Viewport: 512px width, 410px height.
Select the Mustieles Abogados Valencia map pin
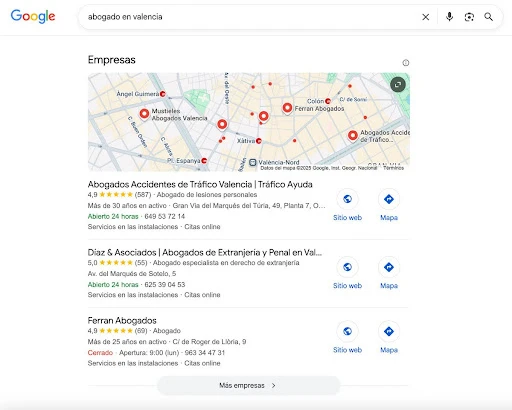144,114
